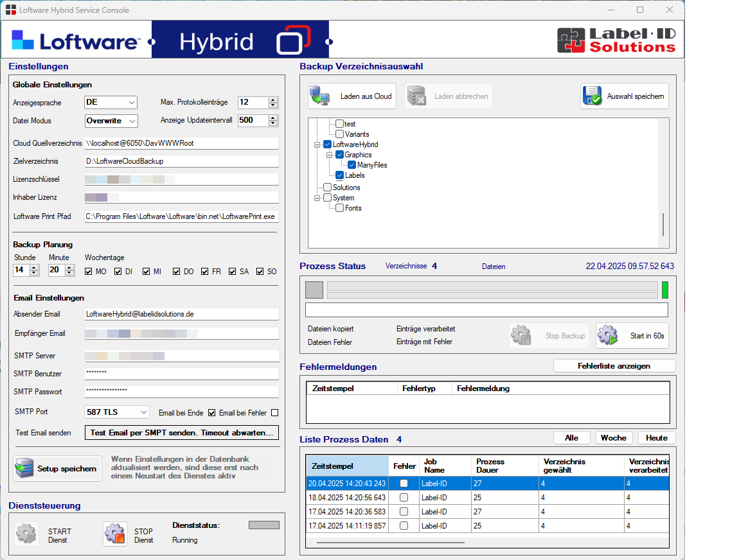Screen dimensions: 739x560
Task: Click the Fehlermeldung column header
Action: coord(561,389)
